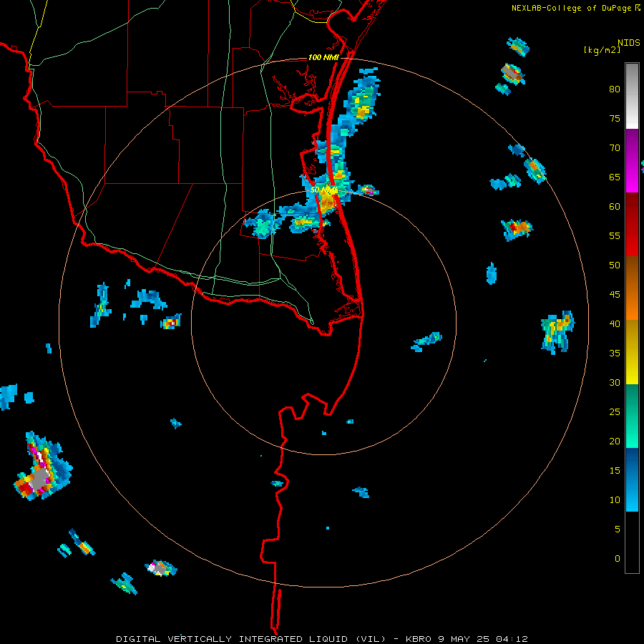
Task: Click the [kg/m2] unit label
Action: click(602, 50)
